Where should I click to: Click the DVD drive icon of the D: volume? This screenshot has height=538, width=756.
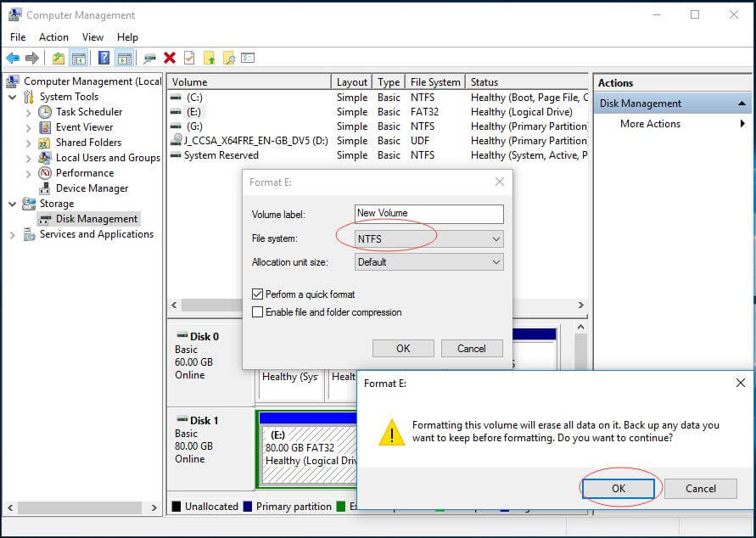[176, 141]
